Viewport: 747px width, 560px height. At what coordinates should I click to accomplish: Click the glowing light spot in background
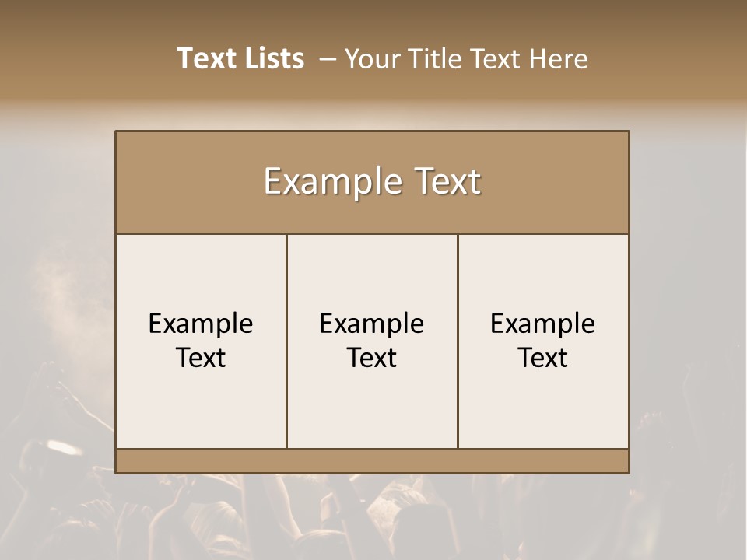64,447
